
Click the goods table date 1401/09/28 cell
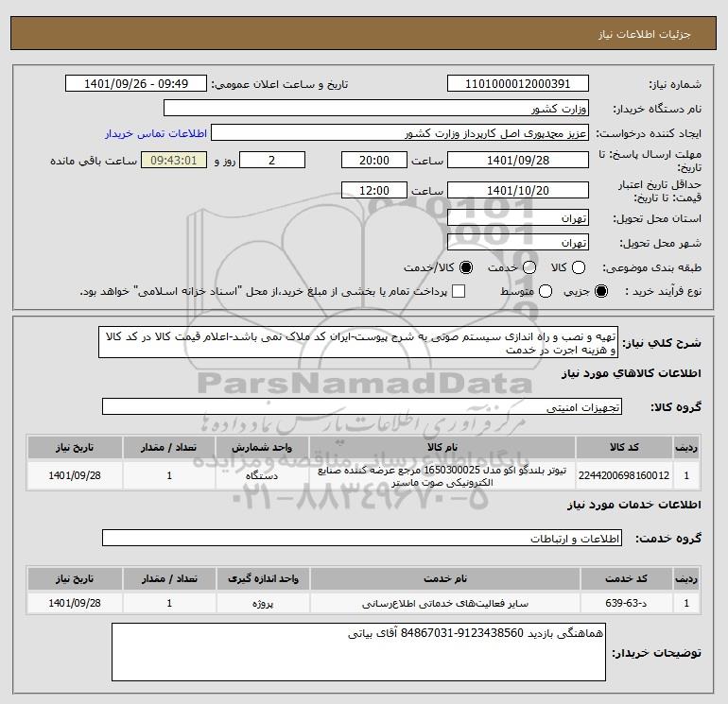click(75, 475)
